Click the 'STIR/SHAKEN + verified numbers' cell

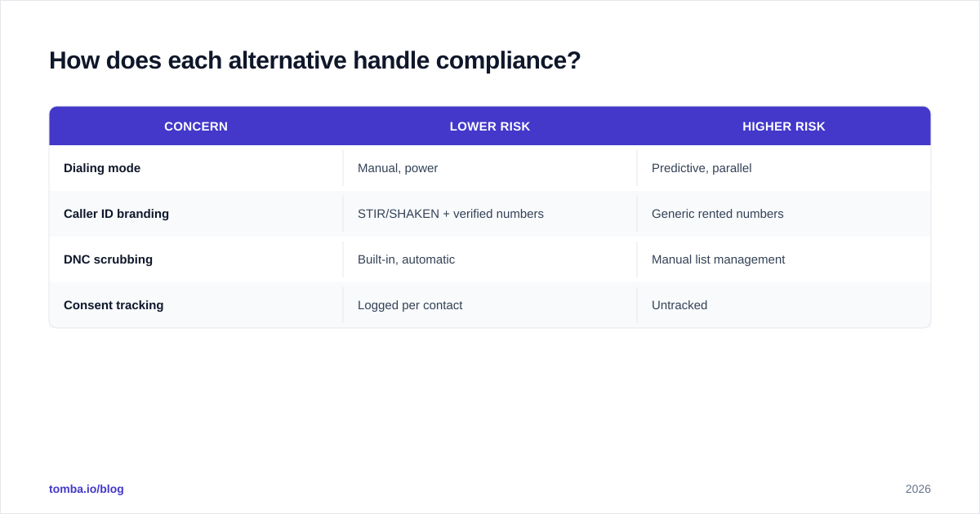tap(490, 214)
